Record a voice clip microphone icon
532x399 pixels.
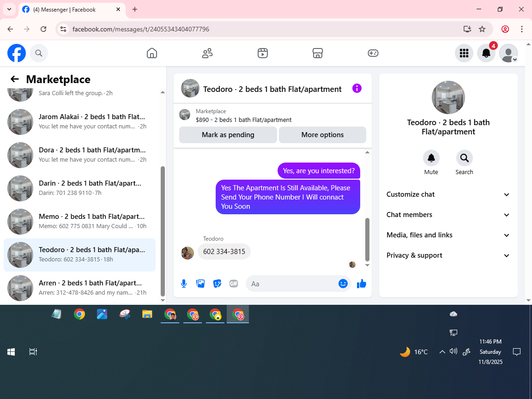(x=183, y=284)
